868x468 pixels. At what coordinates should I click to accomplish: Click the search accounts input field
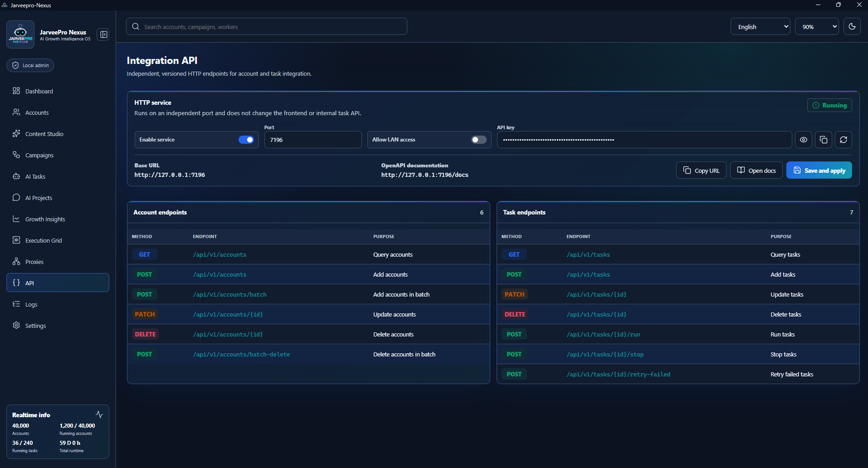(267, 26)
